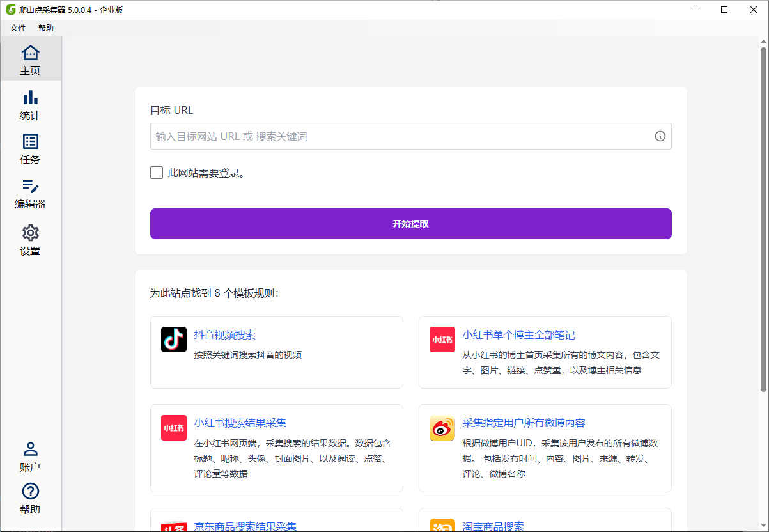Click the 开始提取 button
This screenshot has width=769, height=532.
(x=411, y=224)
